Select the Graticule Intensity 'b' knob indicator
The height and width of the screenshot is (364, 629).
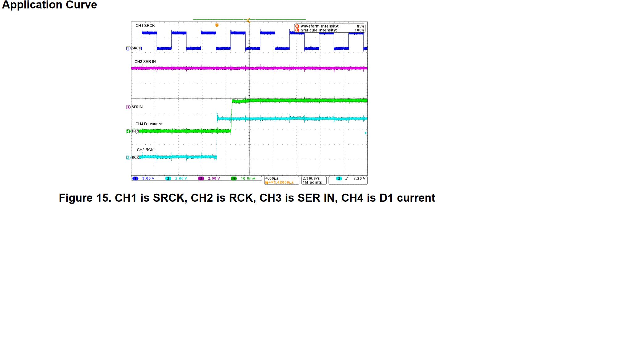click(297, 30)
